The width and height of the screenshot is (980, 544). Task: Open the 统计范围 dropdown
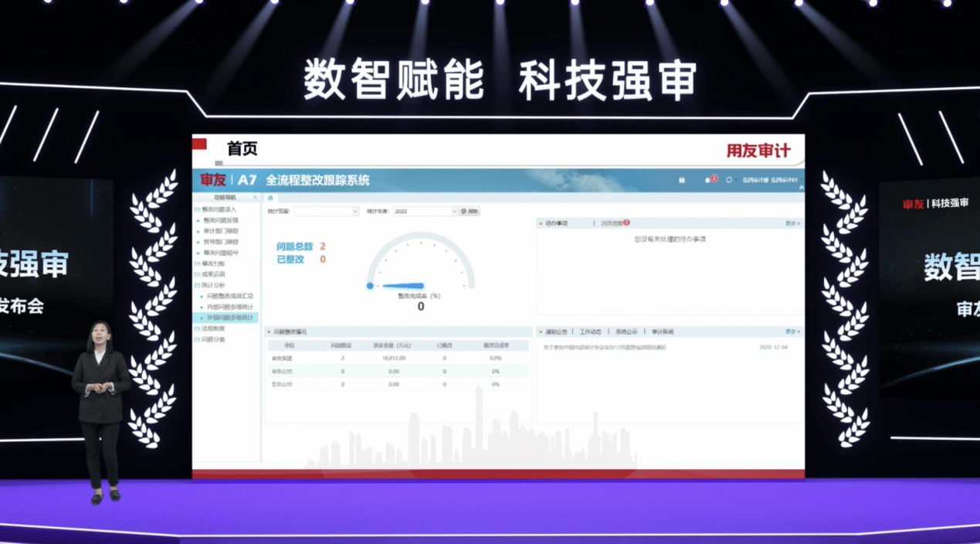tap(326, 211)
